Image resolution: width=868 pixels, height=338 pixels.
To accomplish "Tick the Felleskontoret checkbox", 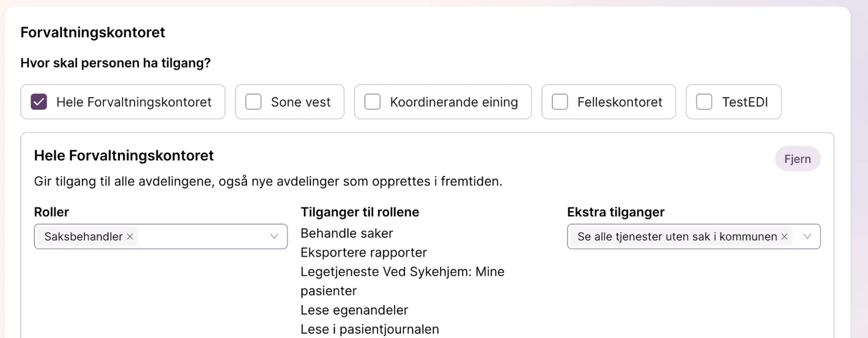I will pyautogui.click(x=560, y=102).
